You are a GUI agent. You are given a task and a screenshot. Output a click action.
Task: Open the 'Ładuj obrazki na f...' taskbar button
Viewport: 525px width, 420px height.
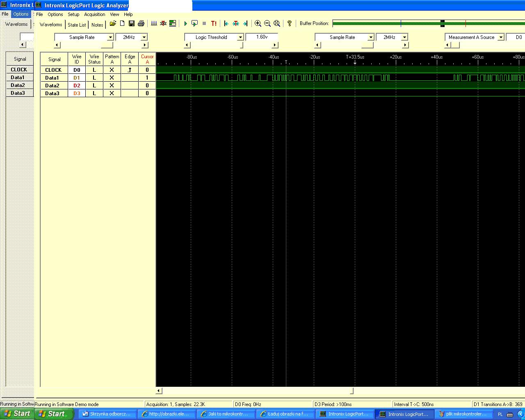(x=285, y=414)
